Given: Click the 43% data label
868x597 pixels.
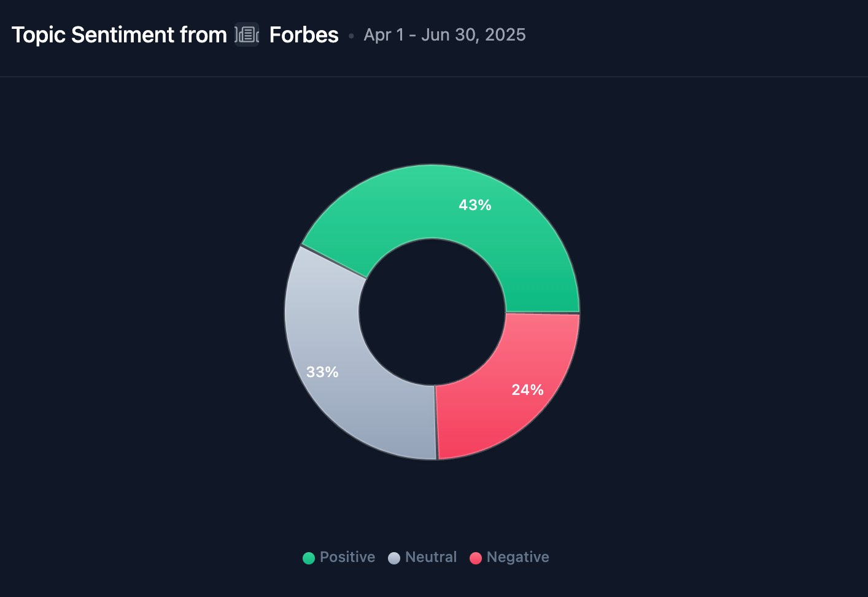Looking at the screenshot, I should [475, 205].
